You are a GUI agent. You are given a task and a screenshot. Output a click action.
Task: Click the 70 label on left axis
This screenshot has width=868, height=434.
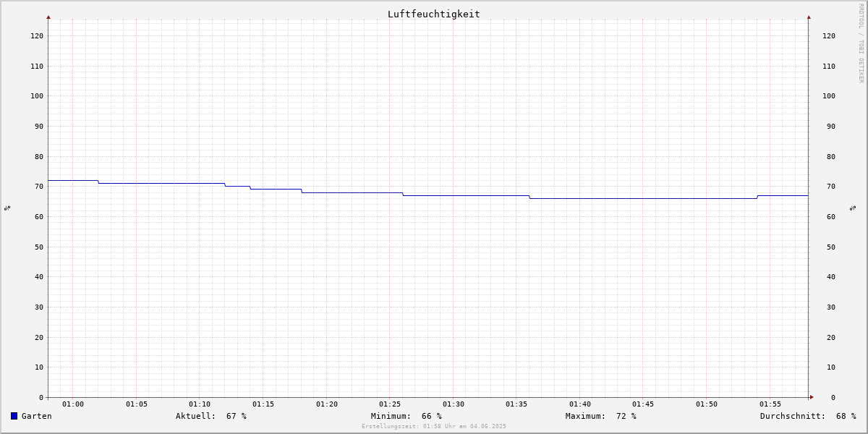tap(39, 186)
